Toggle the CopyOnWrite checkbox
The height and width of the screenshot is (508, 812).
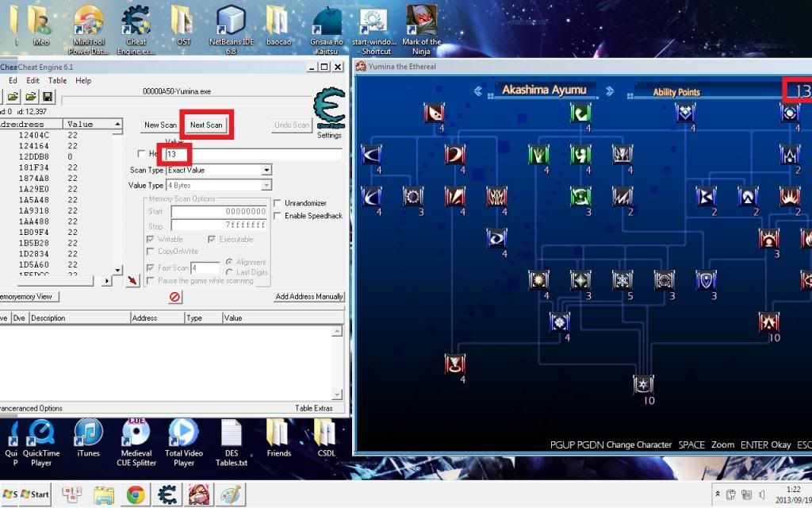(150, 252)
